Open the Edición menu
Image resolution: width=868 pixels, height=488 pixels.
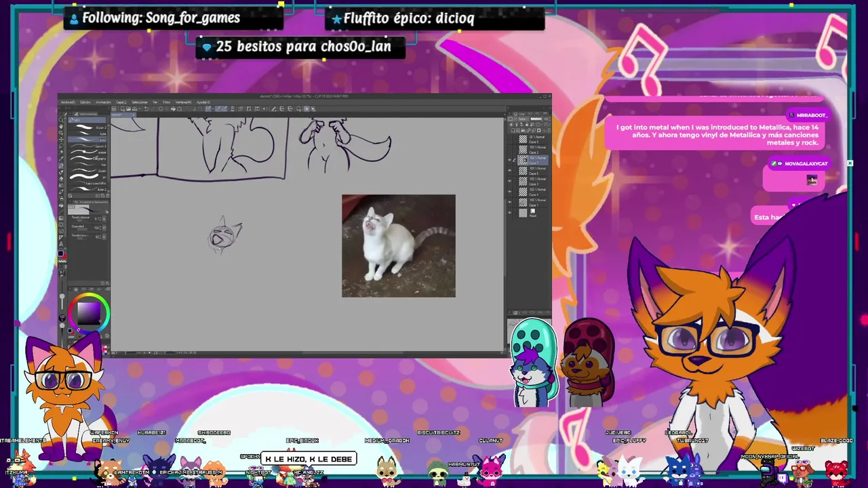[x=85, y=102]
